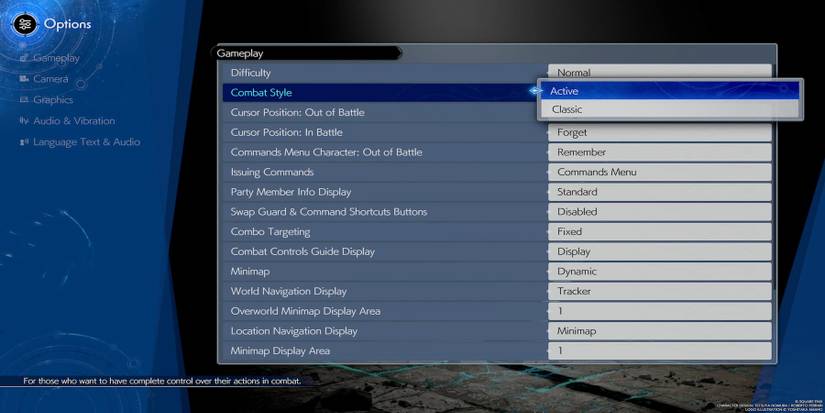Select the Gameplay category icon in sidebar
The height and width of the screenshot is (413, 825).
(25, 58)
